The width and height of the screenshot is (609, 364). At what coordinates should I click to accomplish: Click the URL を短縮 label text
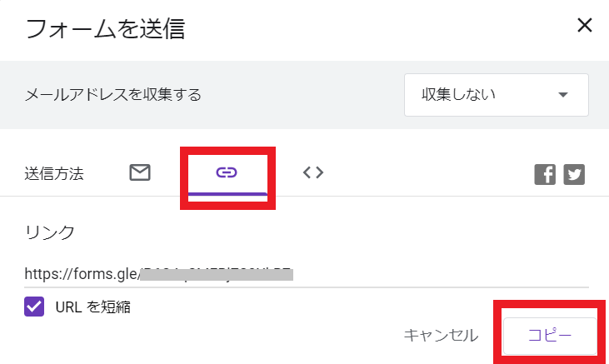[x=92, y=307]
